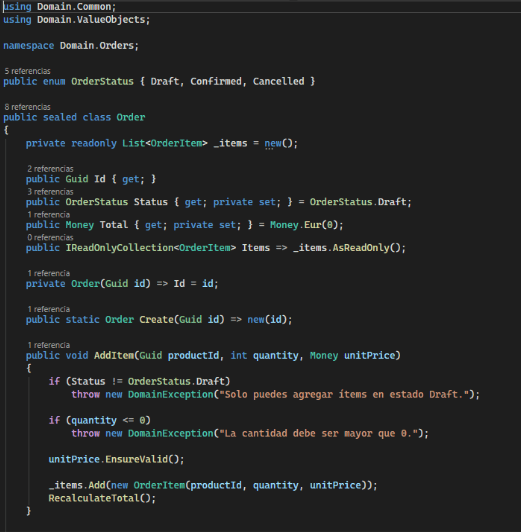Screen dimensions: 521x532
Task: Click the 'class' keyword
Action: [97, 117]
